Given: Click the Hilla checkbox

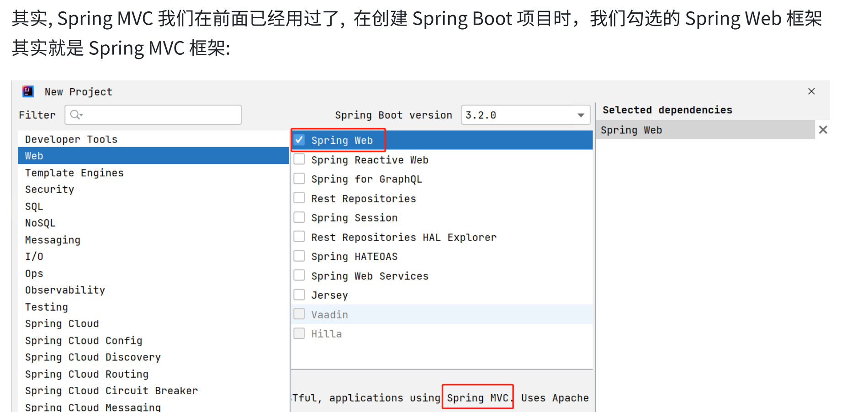Looking at the screenshot, I should coord(299,333).
